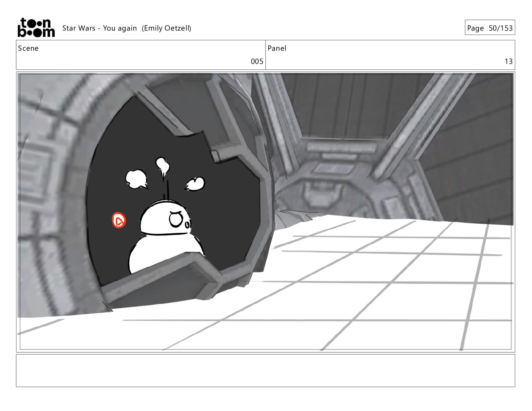
Task: Click the empty notes box below the panel
Action: pyautogui.click(x=265, y=371)
